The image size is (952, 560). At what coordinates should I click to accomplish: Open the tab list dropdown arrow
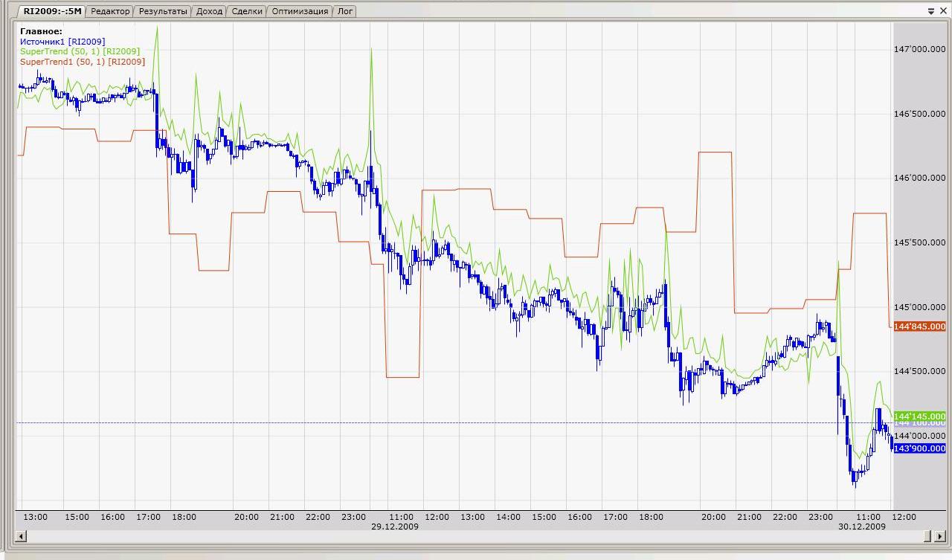[x=931, y=11]
